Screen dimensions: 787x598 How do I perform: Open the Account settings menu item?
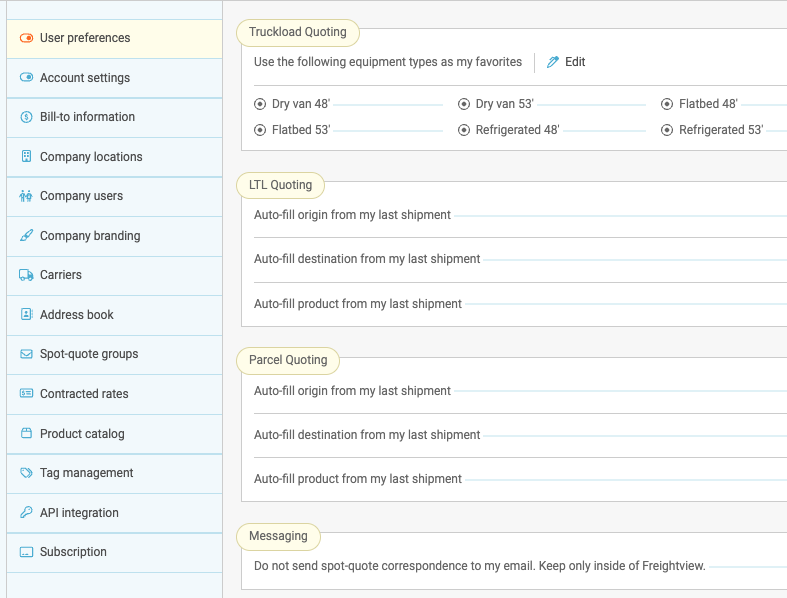[85, 78]
